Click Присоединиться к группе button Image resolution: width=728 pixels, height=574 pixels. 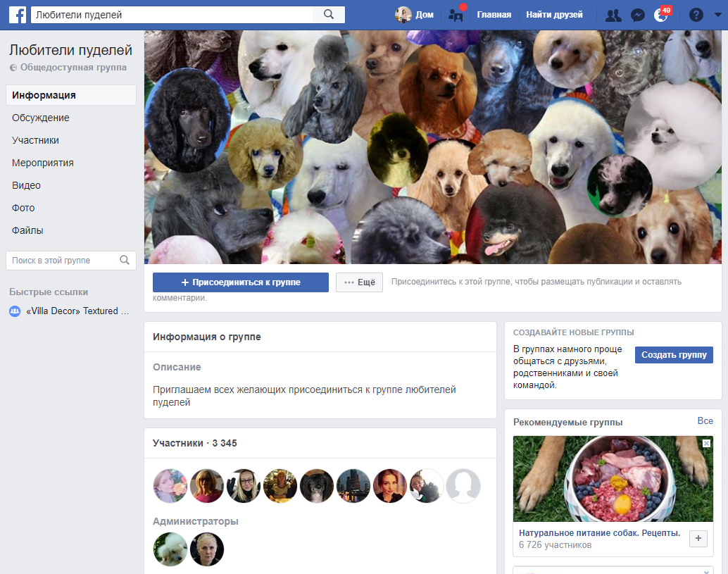click(x=241, y=282)
